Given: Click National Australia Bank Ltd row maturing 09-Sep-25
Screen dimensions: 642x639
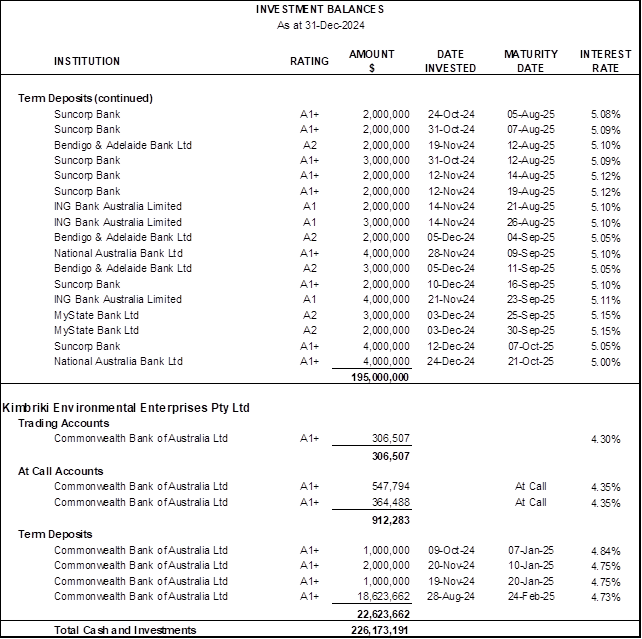Looking at the screenshot, I should click(337, 253).
